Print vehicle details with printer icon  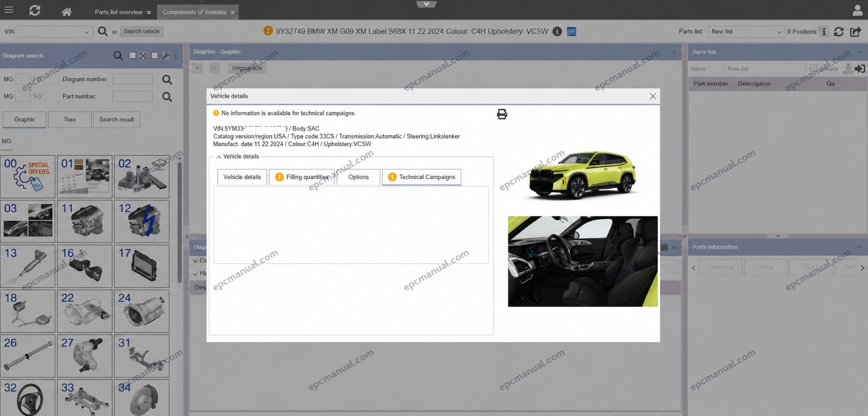click(502, 114)
